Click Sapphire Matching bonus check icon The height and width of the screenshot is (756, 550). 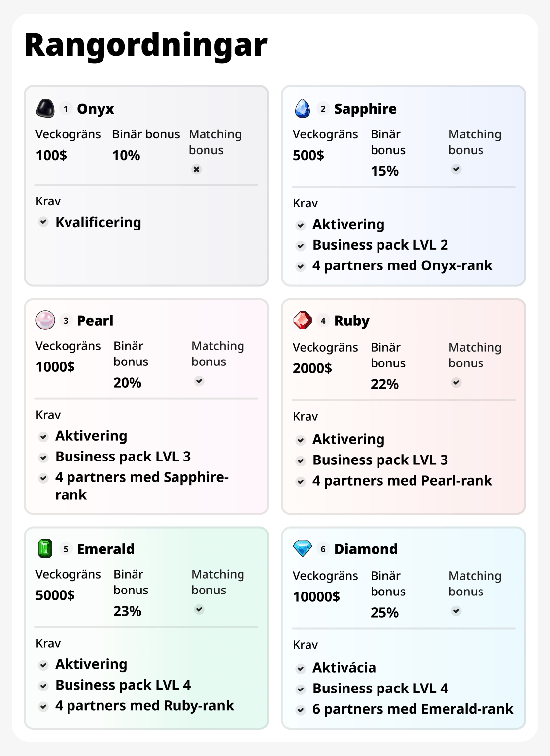click(456, 169)
